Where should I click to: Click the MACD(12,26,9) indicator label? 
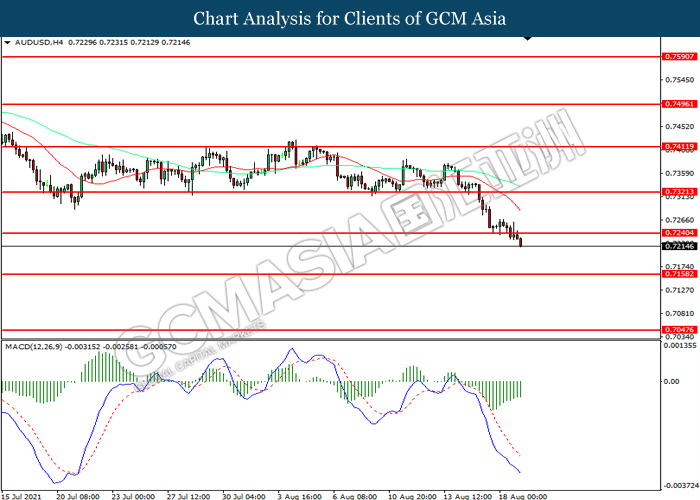(x=34, y=346)
